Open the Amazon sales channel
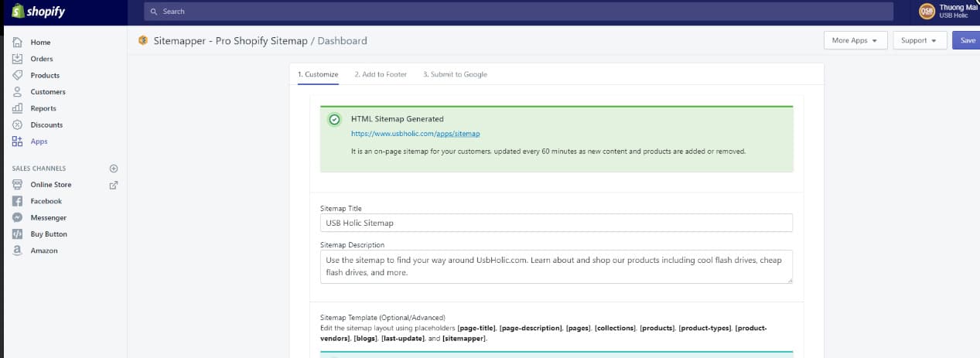The width and height of the screenshot is (980, 358). (x=44, y=251)
